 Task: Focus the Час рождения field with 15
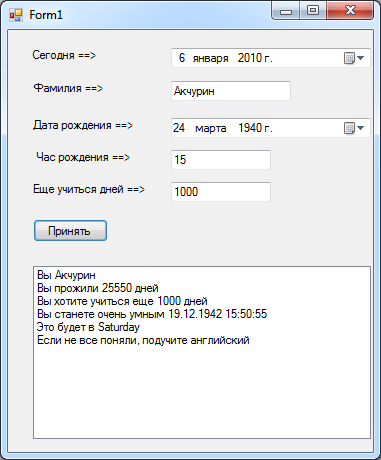pos(221,160)
